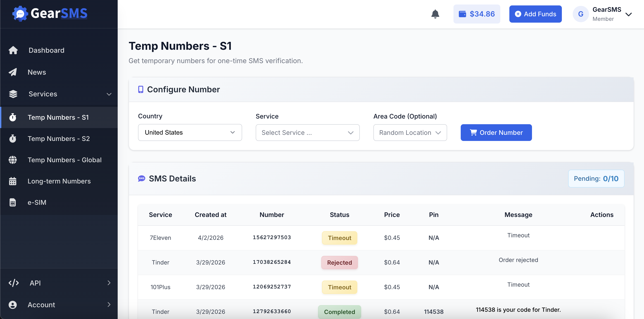This screenshot has height=319, width=644.
Task: Expand the API submenu arrow
Action: tap(109, 283)
